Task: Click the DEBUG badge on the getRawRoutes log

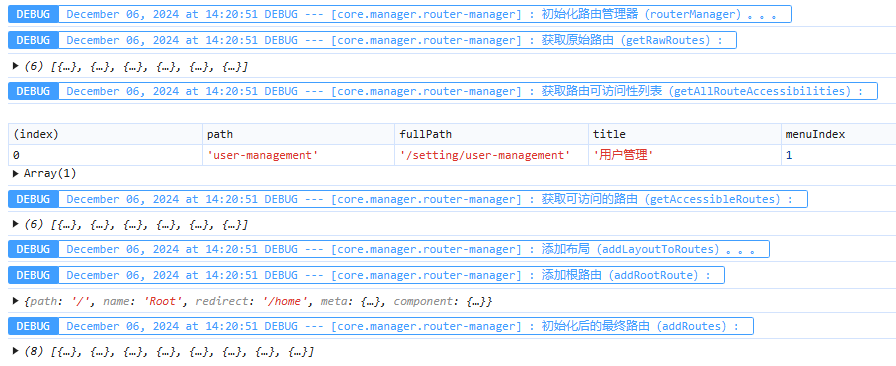Action: [33, 40]
